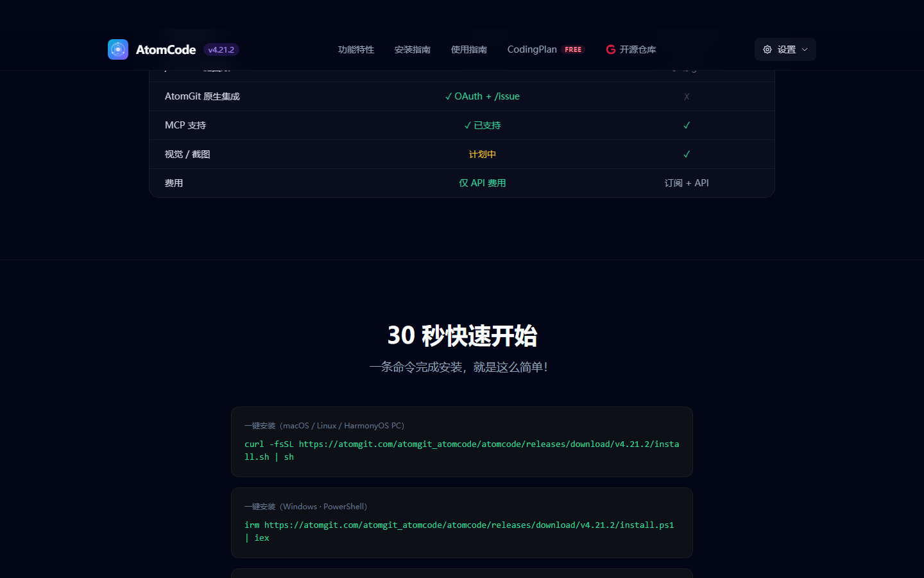Expand the 设置 chevron arrow

click(805, 49)
